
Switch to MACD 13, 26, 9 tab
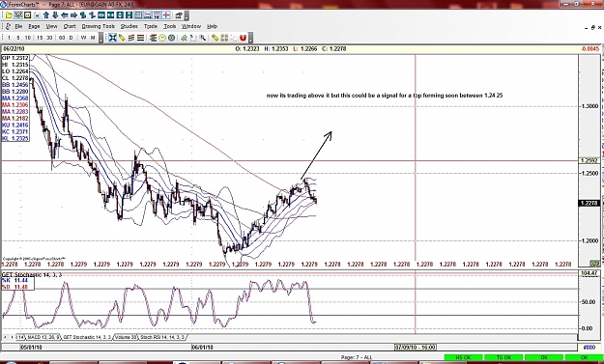point(43,337)
